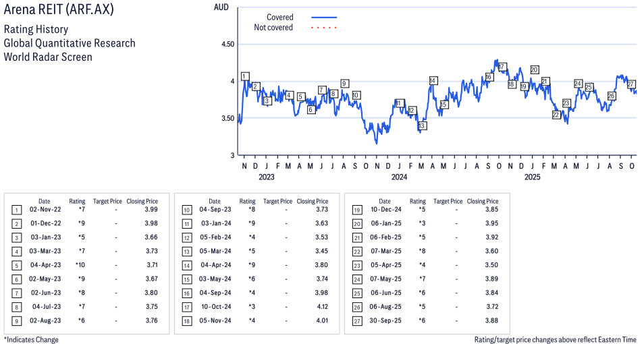This screenshot has height=344, width=644.
Task: Click the blue Covered legend line
Action: [x=324, y=18]
